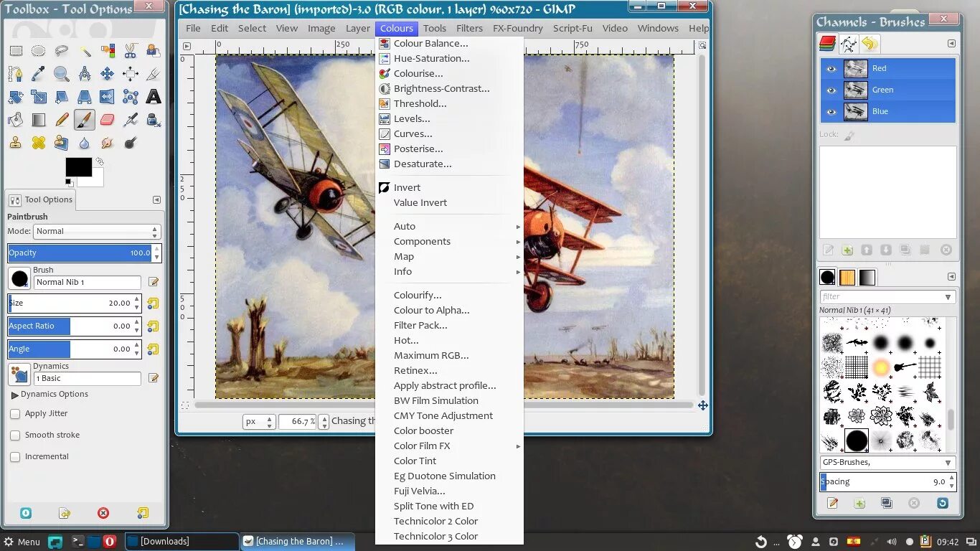Viewport: 980px width, 551px height.
Task: Select the Text tool
Action: point(153,97)
